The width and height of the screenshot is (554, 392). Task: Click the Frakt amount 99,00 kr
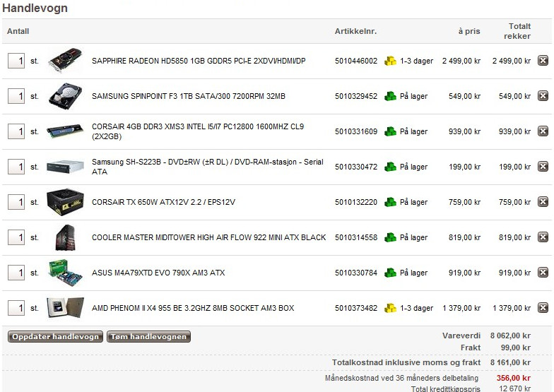pos(516,348)
